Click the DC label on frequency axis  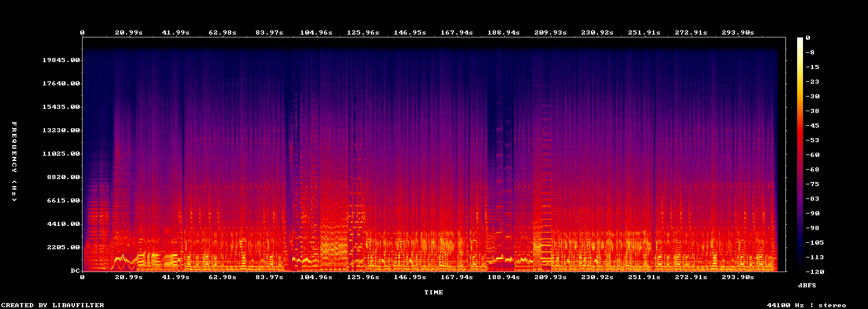point(75,271)
